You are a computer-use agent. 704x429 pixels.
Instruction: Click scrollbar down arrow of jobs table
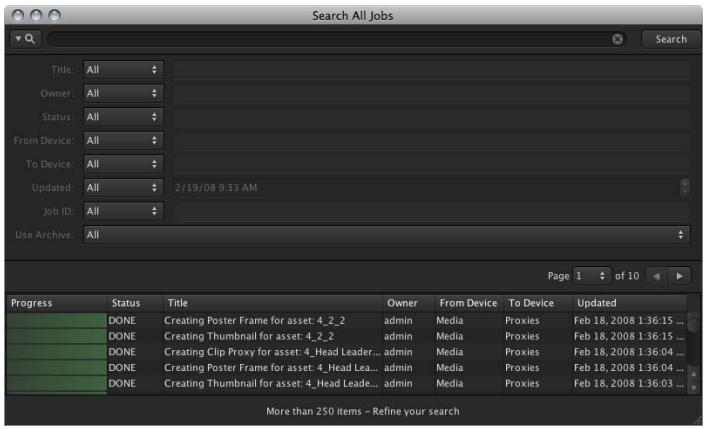pos(694,387)
